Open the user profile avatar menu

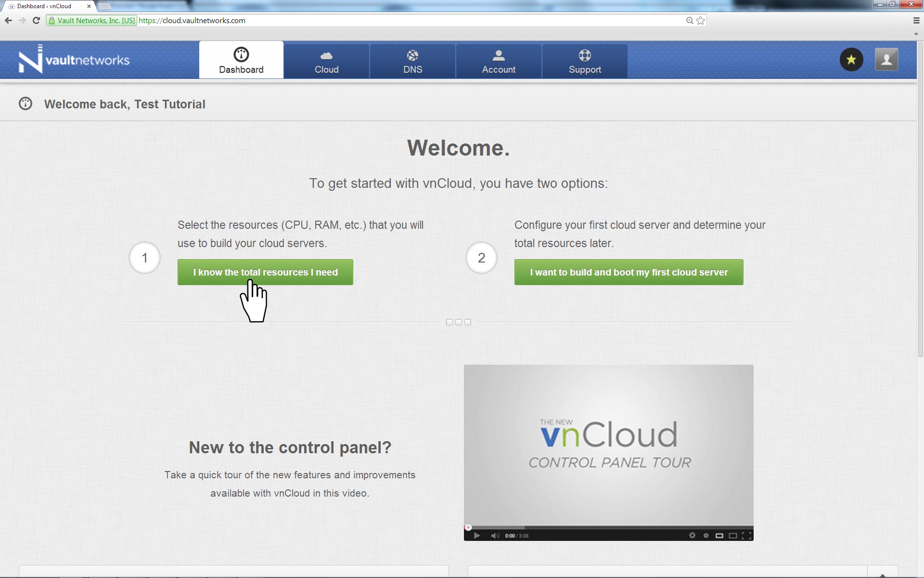(886, 60)
